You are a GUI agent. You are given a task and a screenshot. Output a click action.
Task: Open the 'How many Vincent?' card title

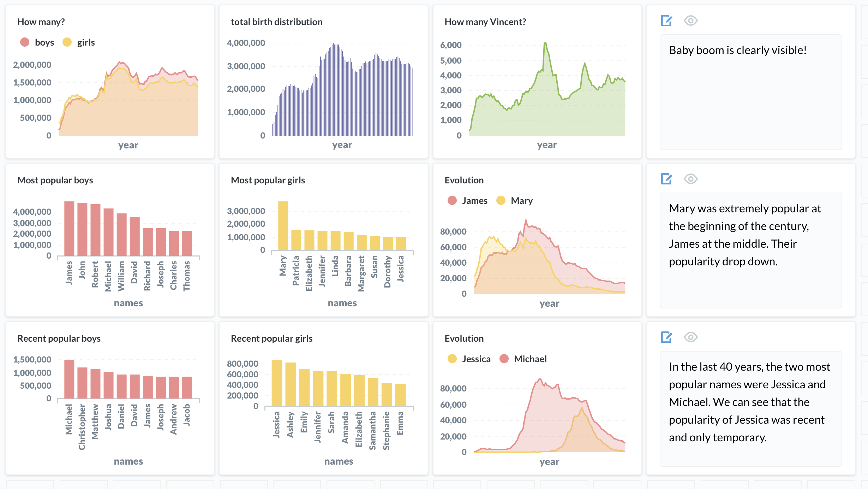coord(485,22)
